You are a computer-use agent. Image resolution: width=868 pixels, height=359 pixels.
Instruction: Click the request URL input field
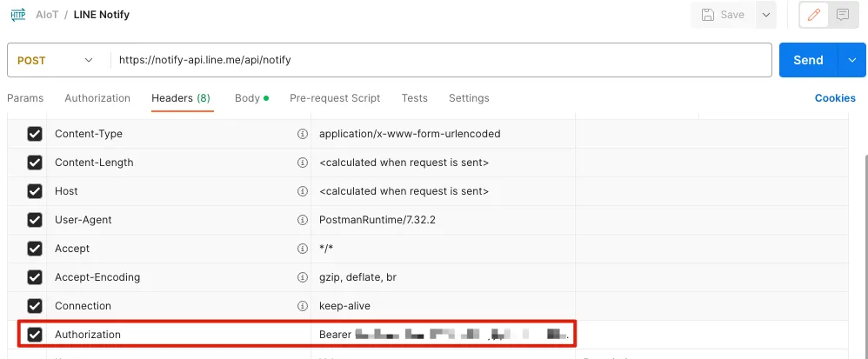(x=440, y=60)
